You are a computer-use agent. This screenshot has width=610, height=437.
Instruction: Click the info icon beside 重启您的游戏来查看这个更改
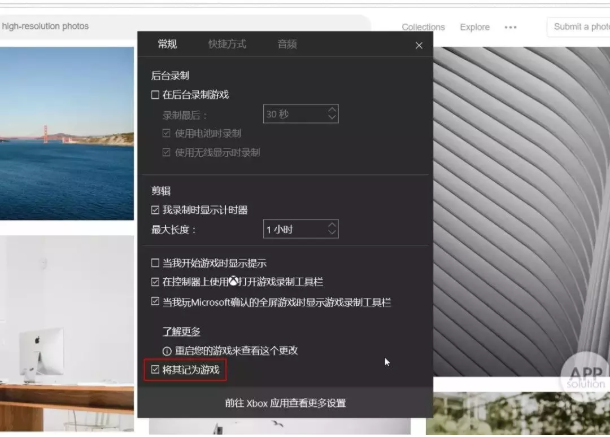[167, 351]
